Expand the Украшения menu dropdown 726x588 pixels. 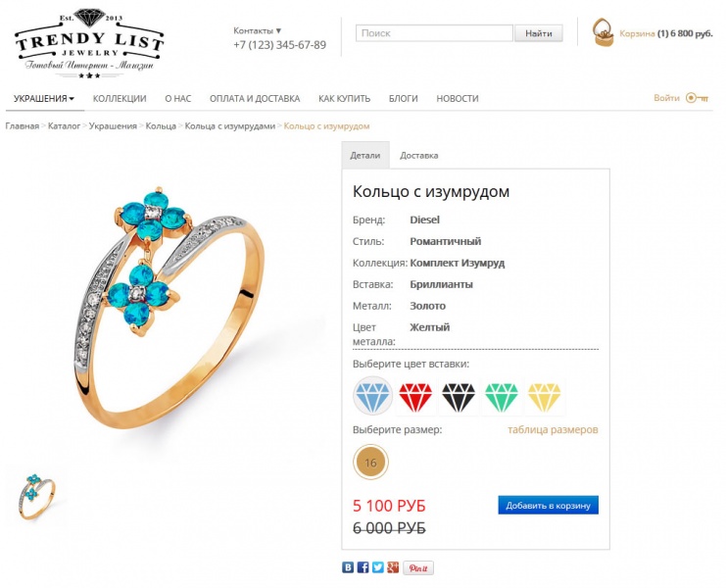pyautogui.click(x=44, y=99)
